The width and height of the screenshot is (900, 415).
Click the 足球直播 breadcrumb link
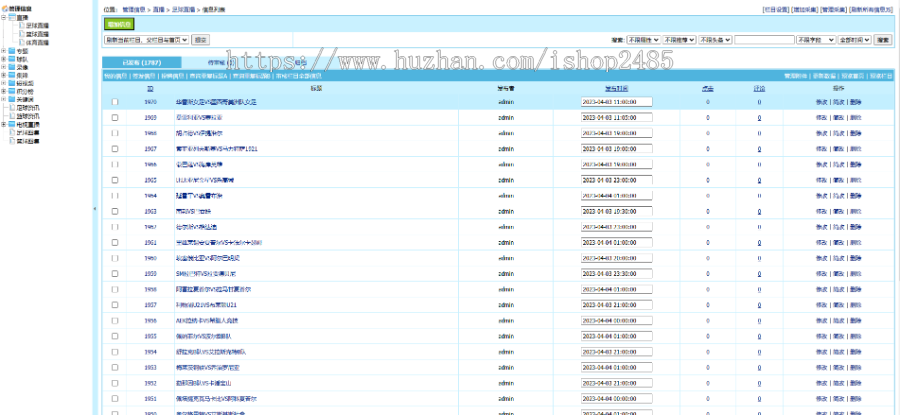pos(185,10)
